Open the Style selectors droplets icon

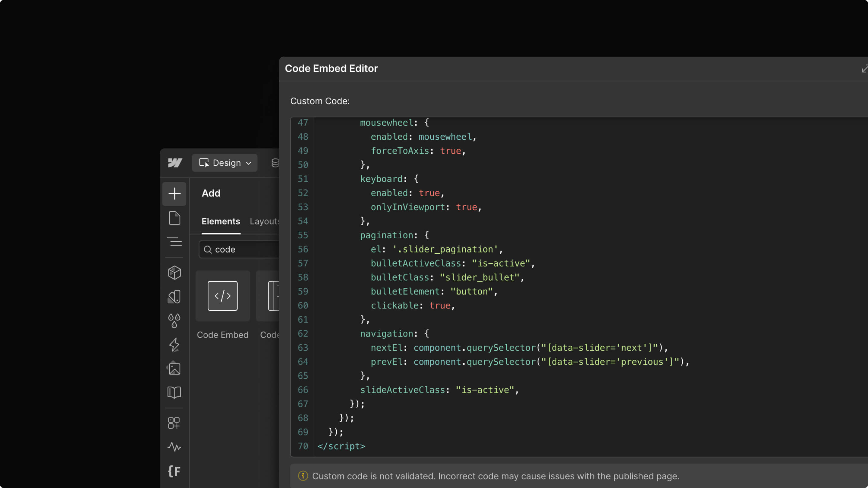[x=174, y=321]
